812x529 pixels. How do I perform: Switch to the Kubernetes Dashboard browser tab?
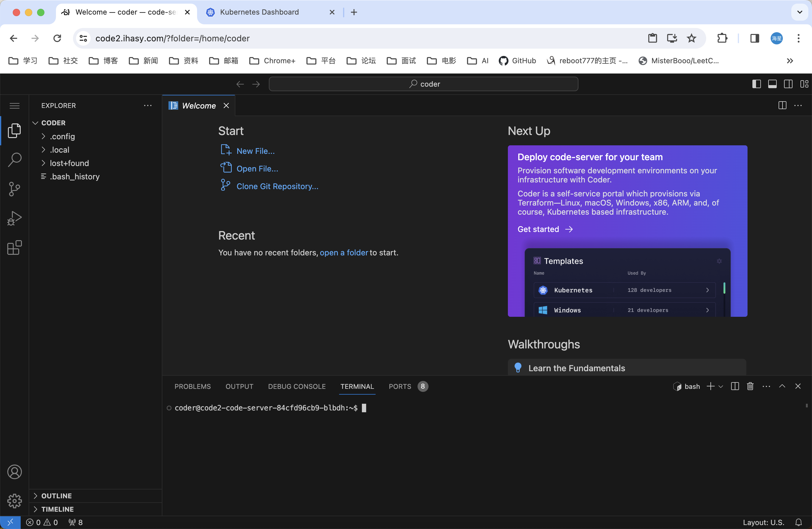[259, 12]
